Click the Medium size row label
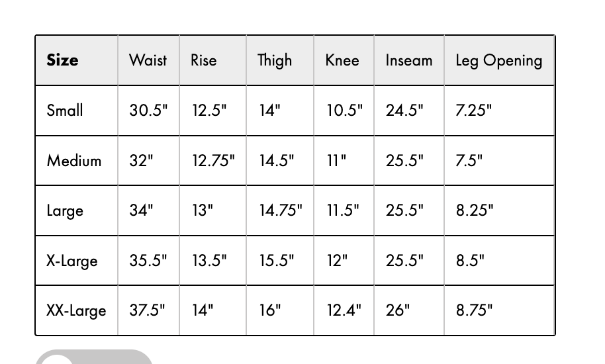 point(74,160)
